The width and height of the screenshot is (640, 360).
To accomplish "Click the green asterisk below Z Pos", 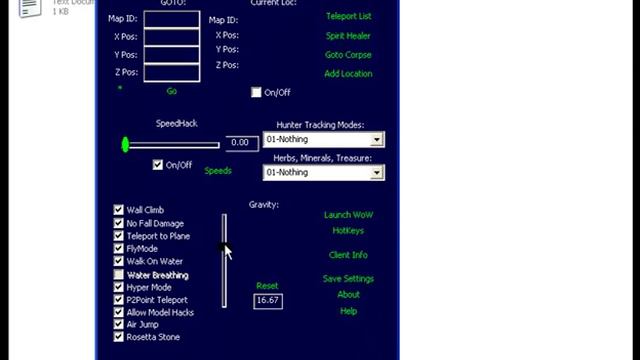I will 120,88.
